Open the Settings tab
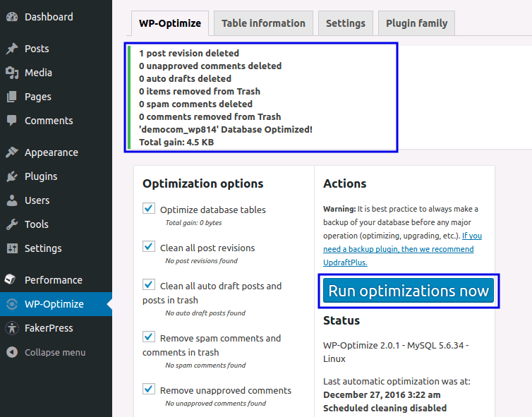Screen dimensions: 532x417 pos(346,23)
